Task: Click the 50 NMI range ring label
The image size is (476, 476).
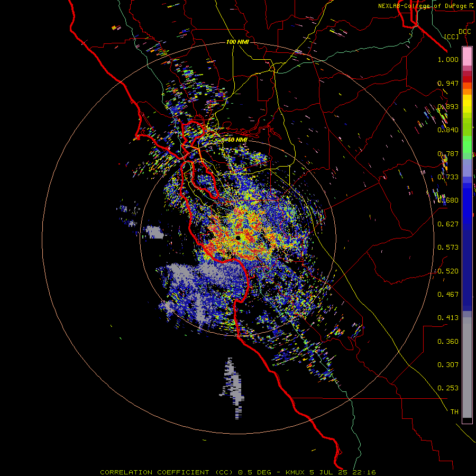Action: click(x=237, y=140)
